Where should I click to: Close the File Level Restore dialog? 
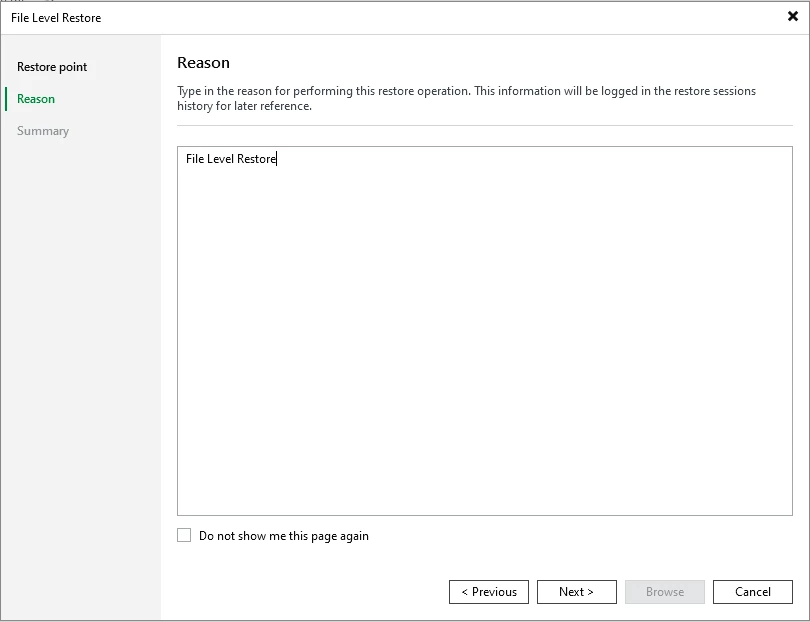pyautogui.click(x=792, y=17)
